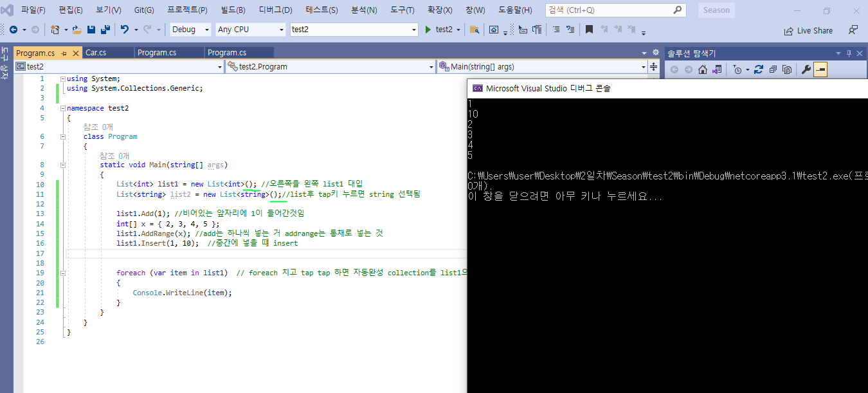Click the Live Share button

[x=808, y=30]
